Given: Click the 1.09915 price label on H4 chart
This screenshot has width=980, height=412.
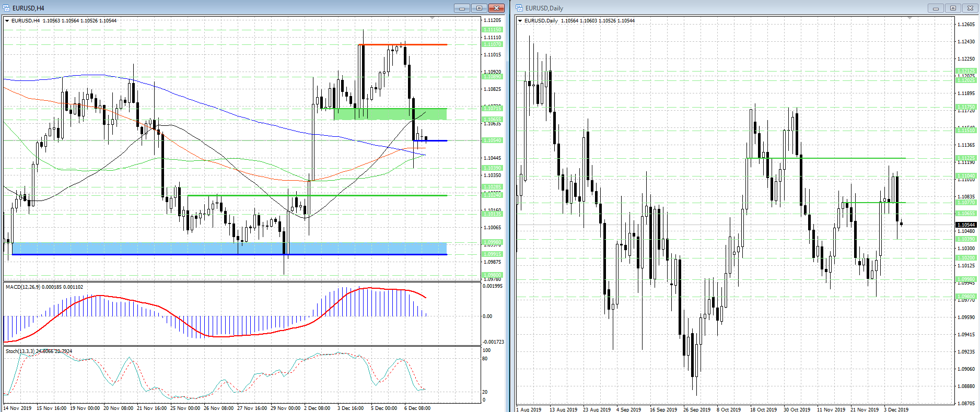Looking at the screenshot, I should click(x=492, y=254).
